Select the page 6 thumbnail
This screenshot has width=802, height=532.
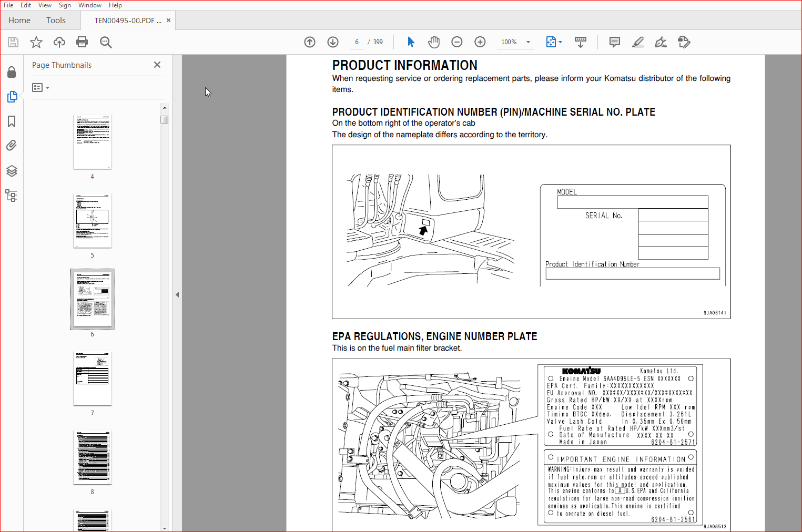93,300
